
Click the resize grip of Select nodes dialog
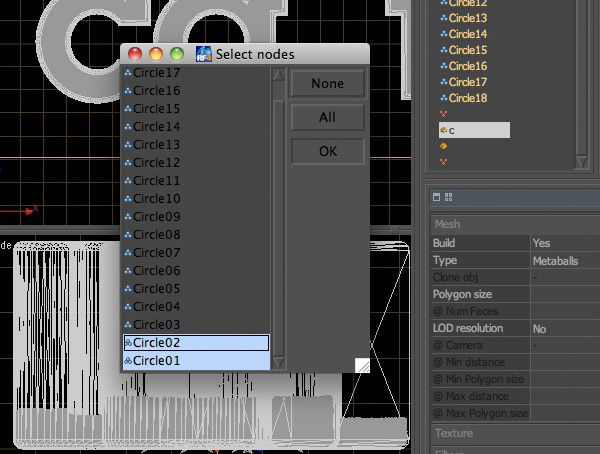pyautogui.click(x=362, y=365)
